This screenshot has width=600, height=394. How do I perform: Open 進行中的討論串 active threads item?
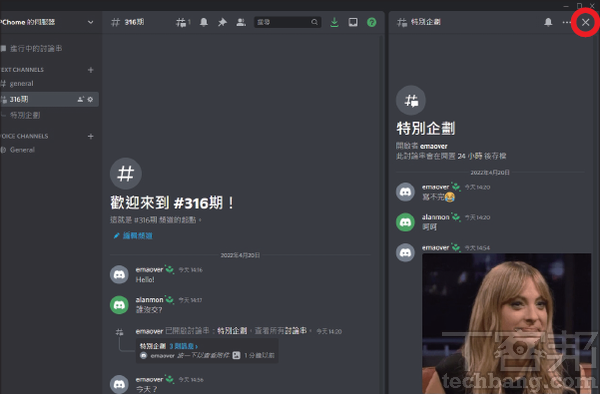pos(36,49)
